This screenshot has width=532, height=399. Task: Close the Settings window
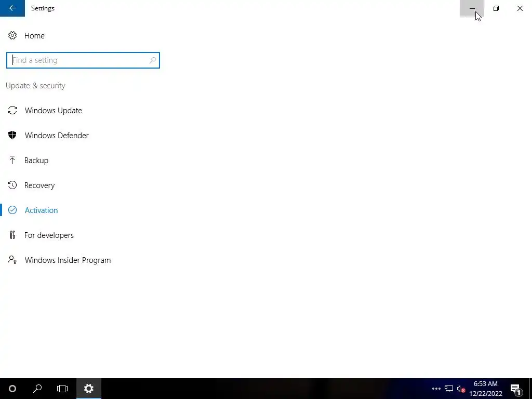pos(520,8)
